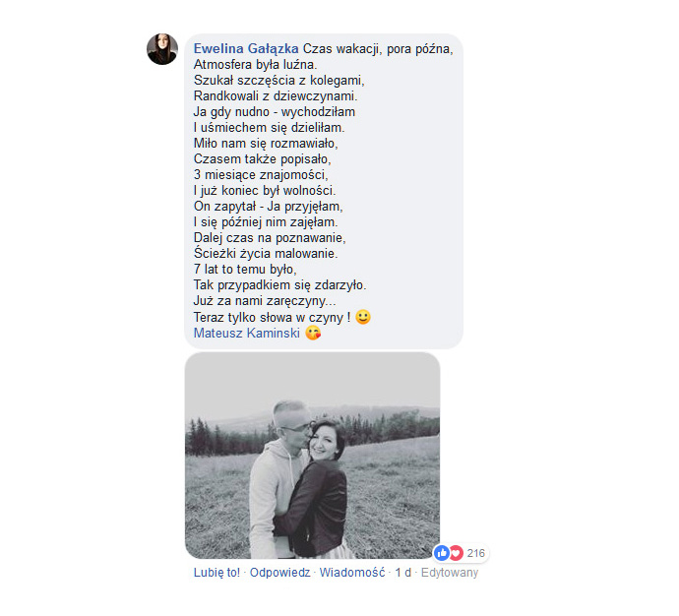The image size is (679, 616).
Task: Click the line '7 lat to temu było,'
Action: pyautogui.click(x=245, y=270)
